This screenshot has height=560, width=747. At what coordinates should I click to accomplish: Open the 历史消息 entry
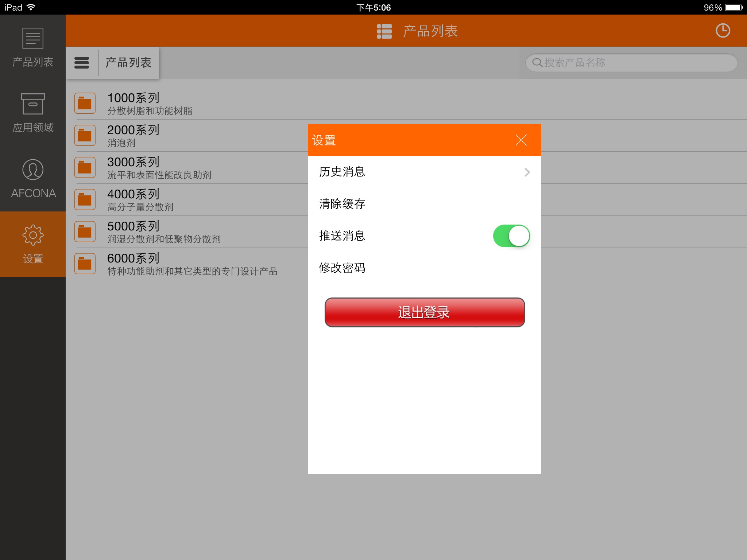coord(425,172)
